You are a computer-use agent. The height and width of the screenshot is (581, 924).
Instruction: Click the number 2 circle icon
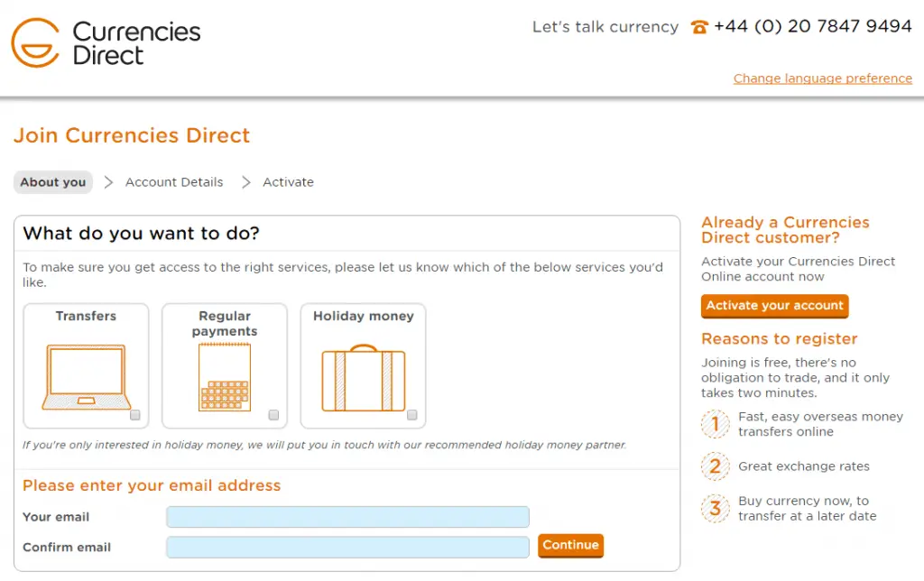coord(716,466)
